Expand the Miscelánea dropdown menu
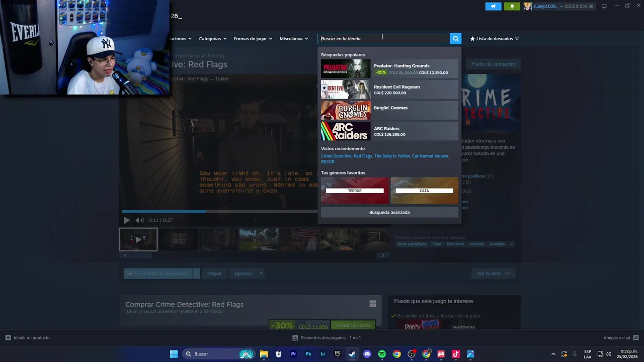This screenshot has height=362, width=644. [x=294, y=39]
